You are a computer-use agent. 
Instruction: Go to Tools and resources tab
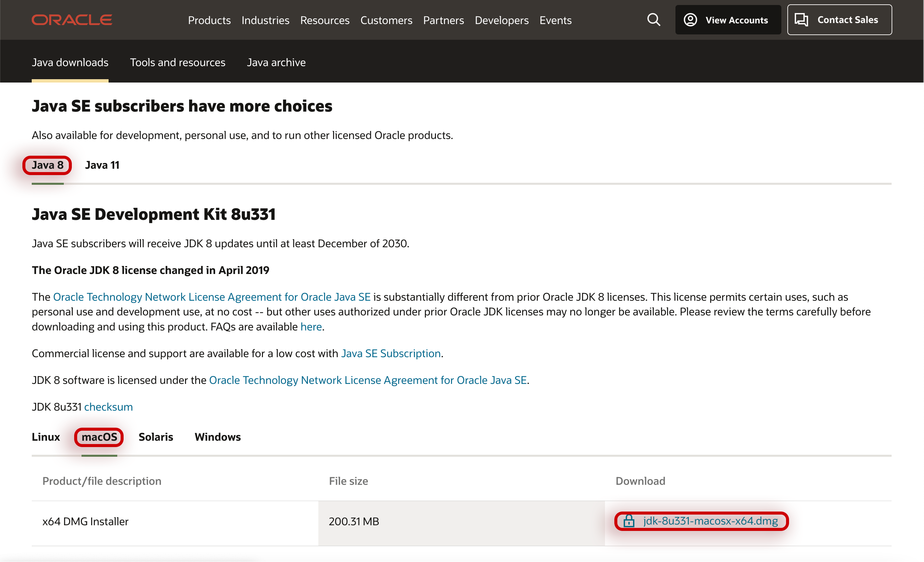[177, 62]
